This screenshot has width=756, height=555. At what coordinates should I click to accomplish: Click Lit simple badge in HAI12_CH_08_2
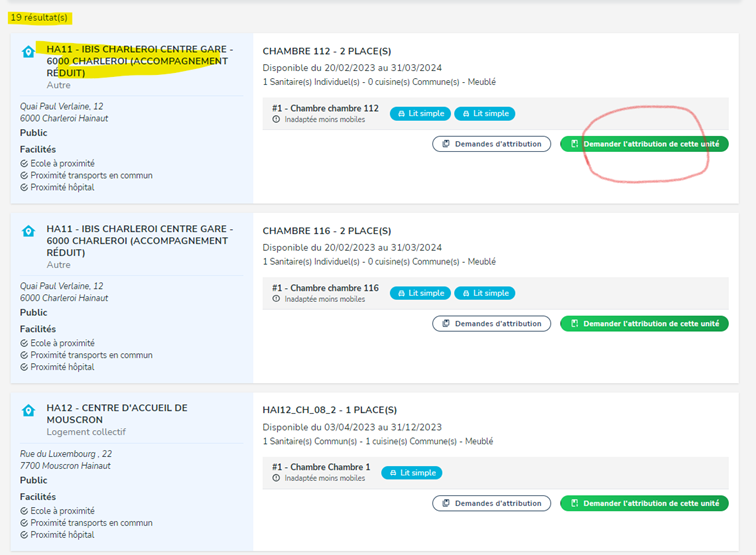tap(412, 473)
